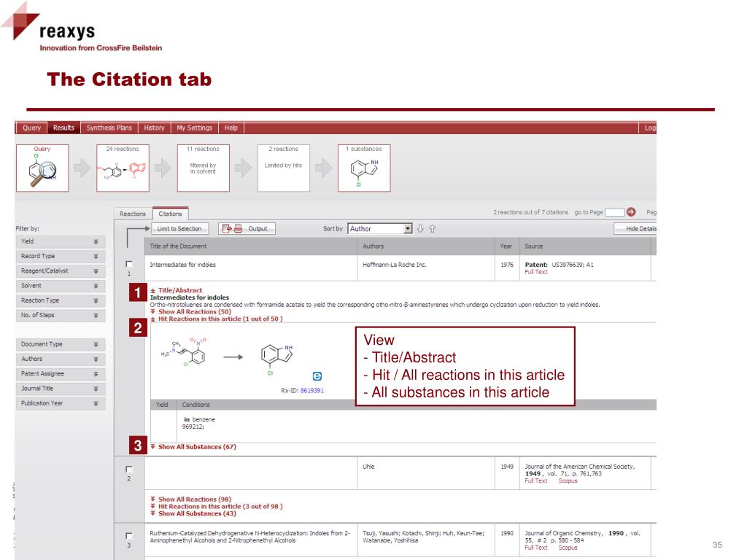Viewport: 747px width, 560px height.
Task: Expand Show All Reactions (50)
Action: (x=190, y=311)
